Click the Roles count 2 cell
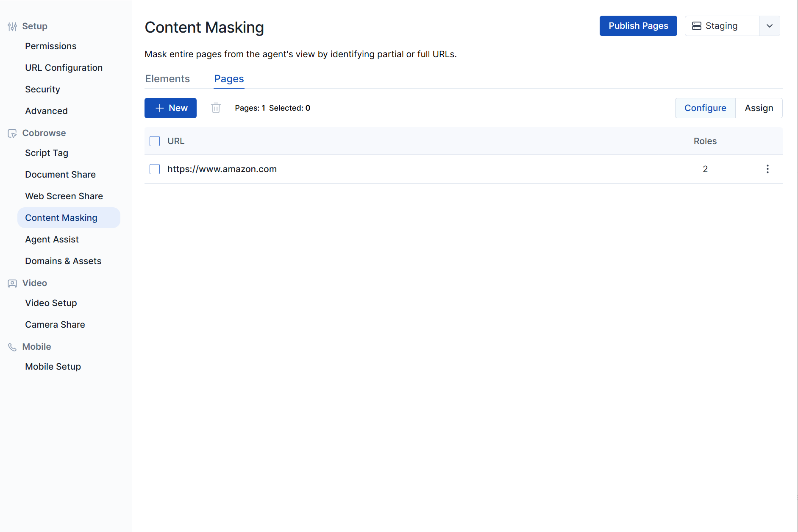Viewport: 798px width, 532px height. tap(705, 169)
